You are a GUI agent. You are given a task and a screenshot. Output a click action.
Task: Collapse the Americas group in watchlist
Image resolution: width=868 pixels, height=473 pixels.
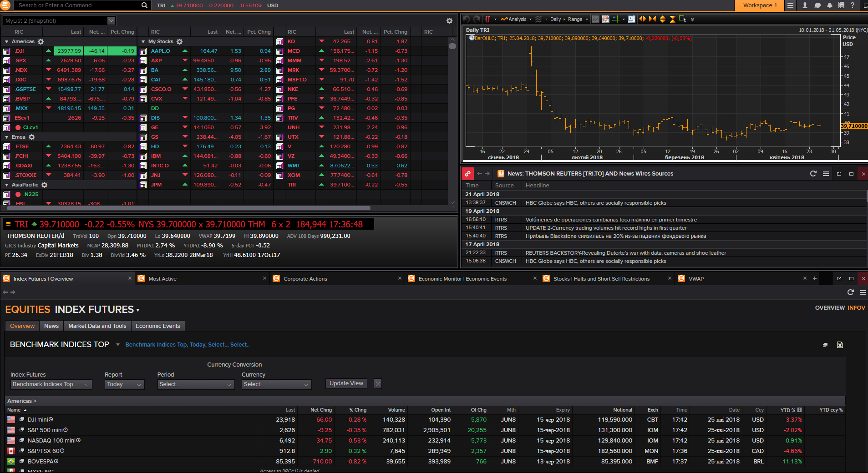tap(6, 41)
